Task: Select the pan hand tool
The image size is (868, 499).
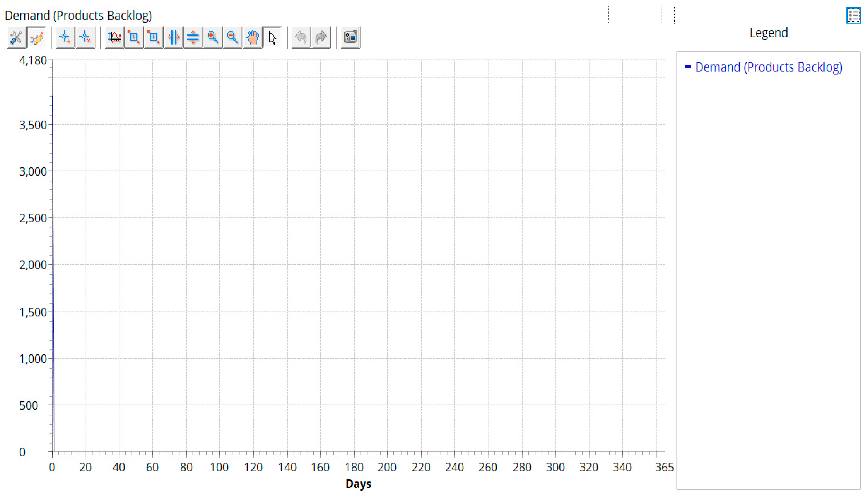Action: click(x=253, y=37)
